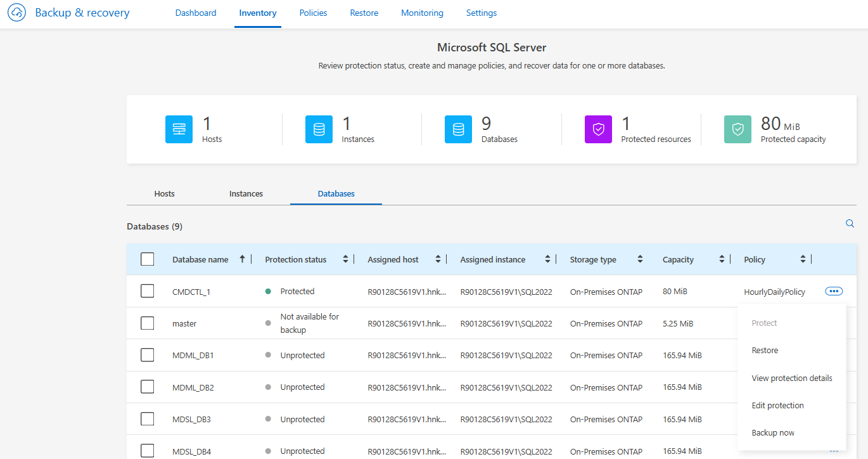The height and width of the screenshot is (459, 868).
Task: Click the Backup & recovery cloud logo icon
Action: click(x=16, y=13)
